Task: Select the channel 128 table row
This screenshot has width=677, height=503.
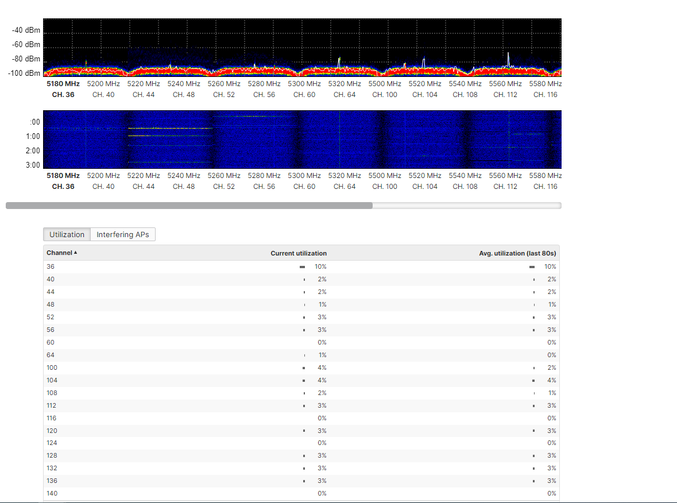Action: pos(301,456)
